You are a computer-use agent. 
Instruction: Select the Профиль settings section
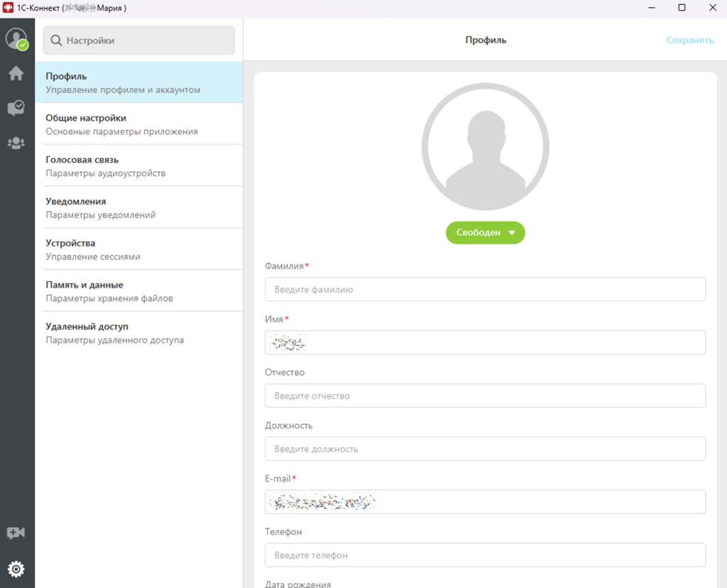[138, 82]
